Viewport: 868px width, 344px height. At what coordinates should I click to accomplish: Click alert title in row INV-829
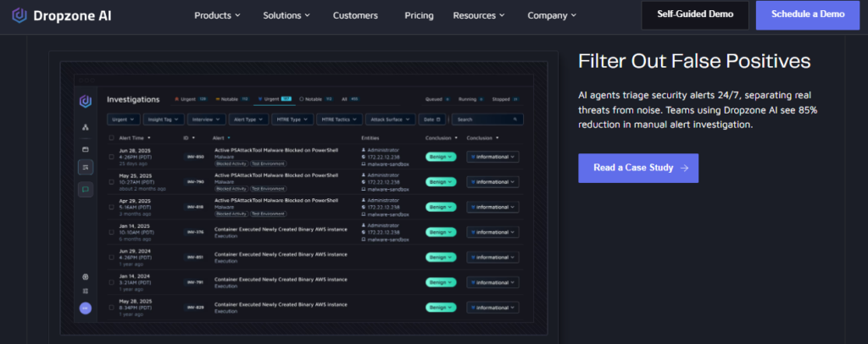pos(281,304)
